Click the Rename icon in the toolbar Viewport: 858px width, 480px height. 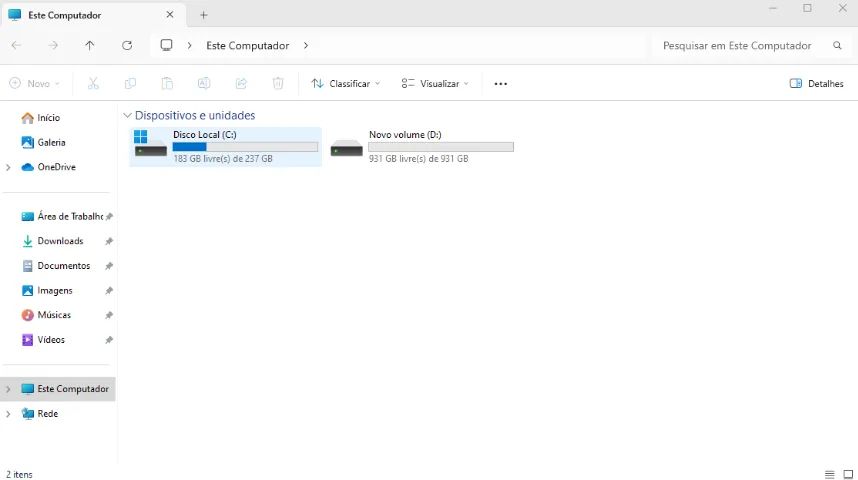204,83
